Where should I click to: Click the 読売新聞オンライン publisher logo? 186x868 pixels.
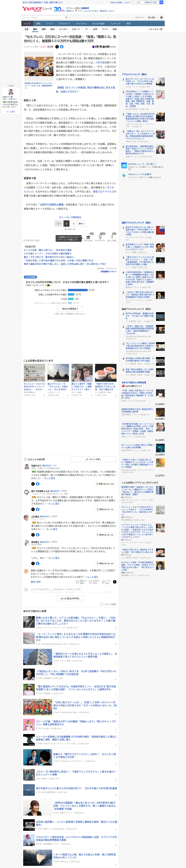click(x=104, y=47)
